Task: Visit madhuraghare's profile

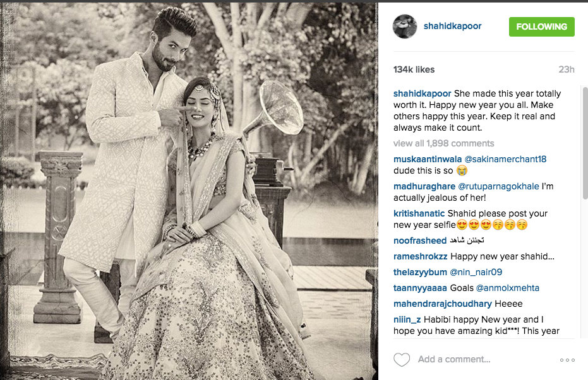Action: tap(424, 186)
